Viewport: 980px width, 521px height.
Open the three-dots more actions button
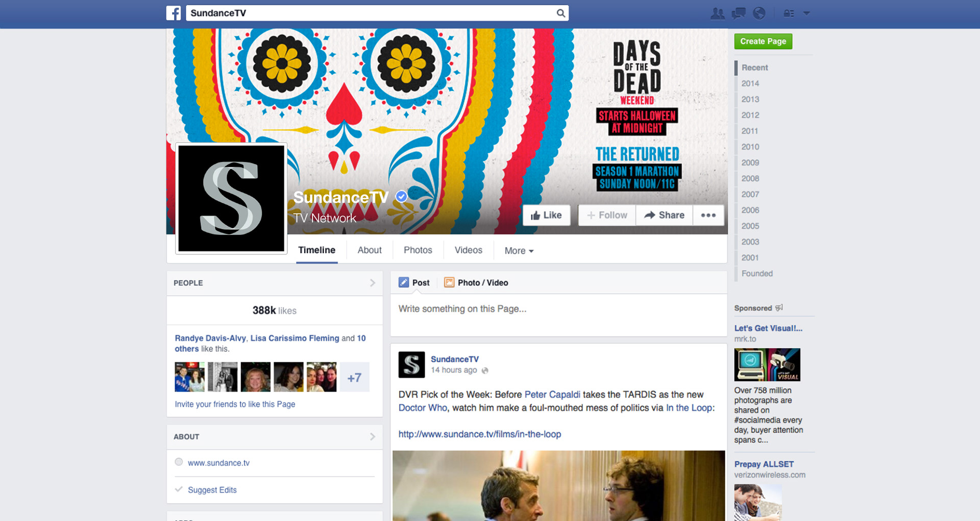(708, 215)
